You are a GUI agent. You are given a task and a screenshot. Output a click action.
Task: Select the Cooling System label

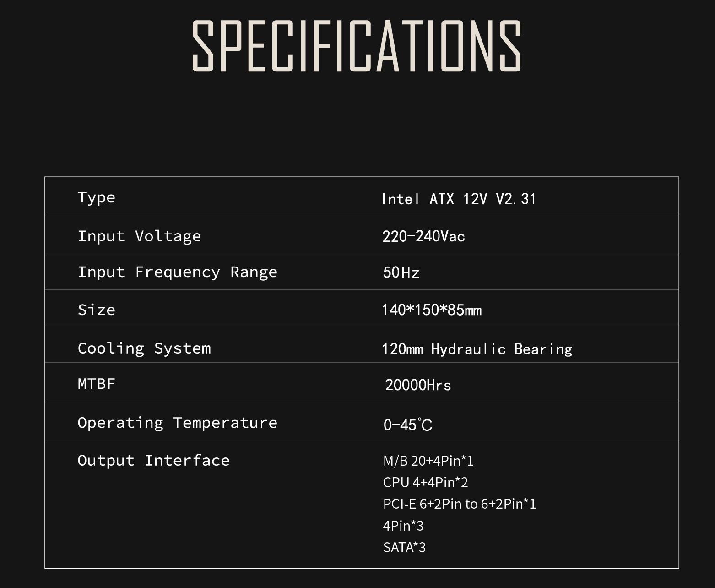point(144,348)
